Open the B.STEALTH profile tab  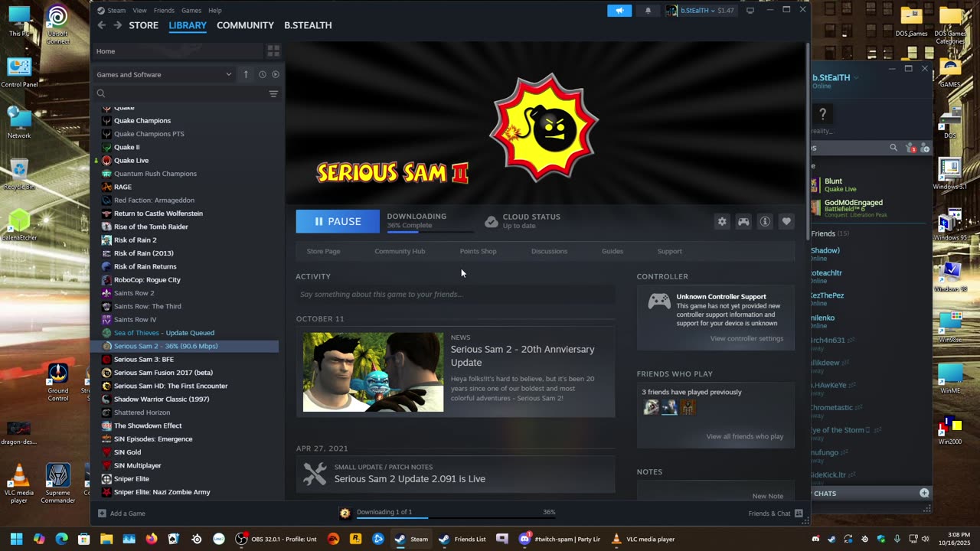click(x=308, y=25)
